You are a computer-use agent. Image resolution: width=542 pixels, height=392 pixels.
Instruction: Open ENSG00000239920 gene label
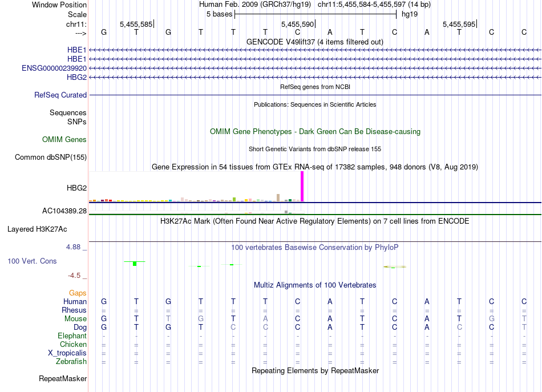tap(54, 68)
